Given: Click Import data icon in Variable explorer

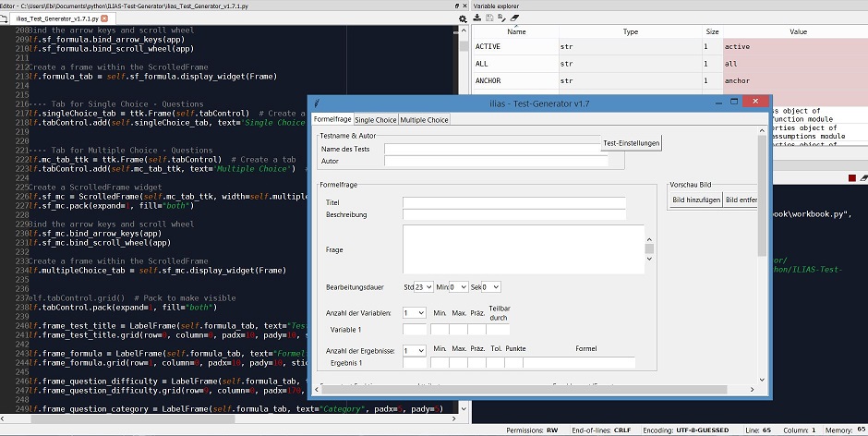Looking at the screenshot, I should 477,18.
